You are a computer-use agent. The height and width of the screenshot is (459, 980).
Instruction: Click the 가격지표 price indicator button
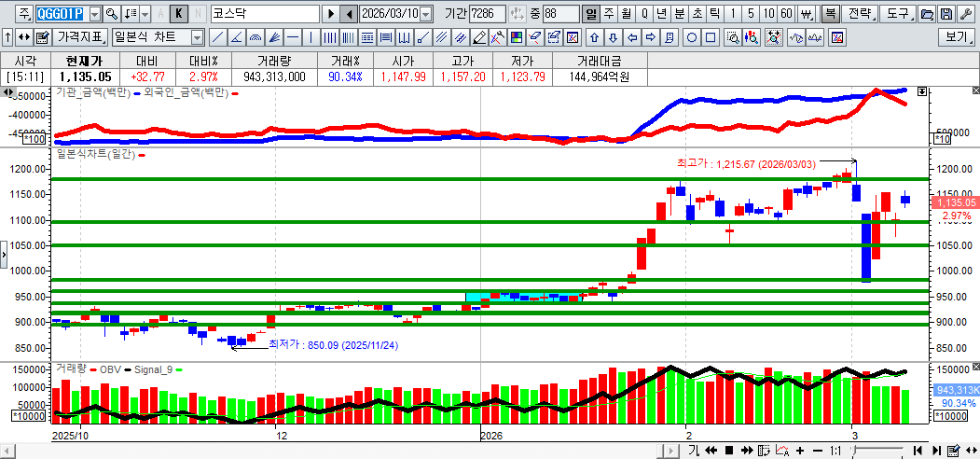click(80, 37)
